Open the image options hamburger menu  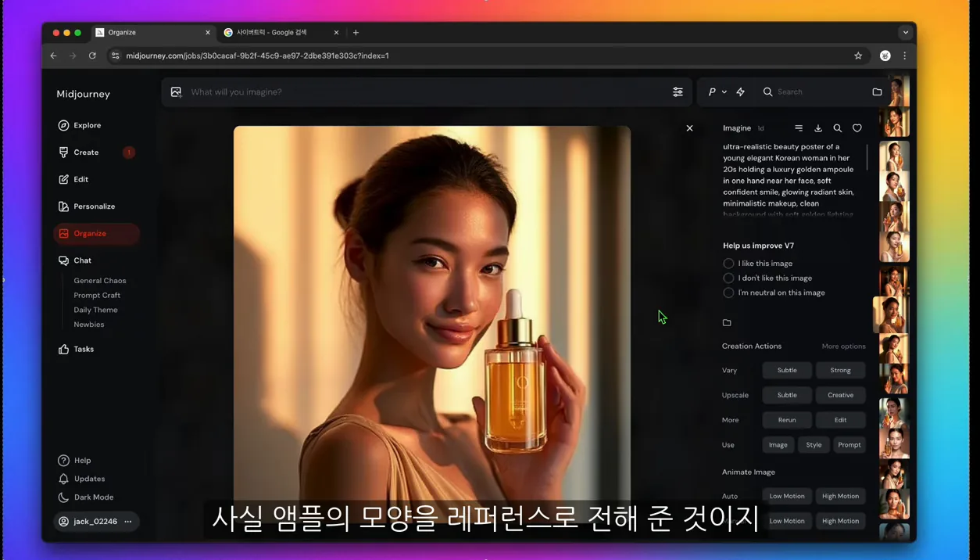pyautogui.click(x=799, y=128)
